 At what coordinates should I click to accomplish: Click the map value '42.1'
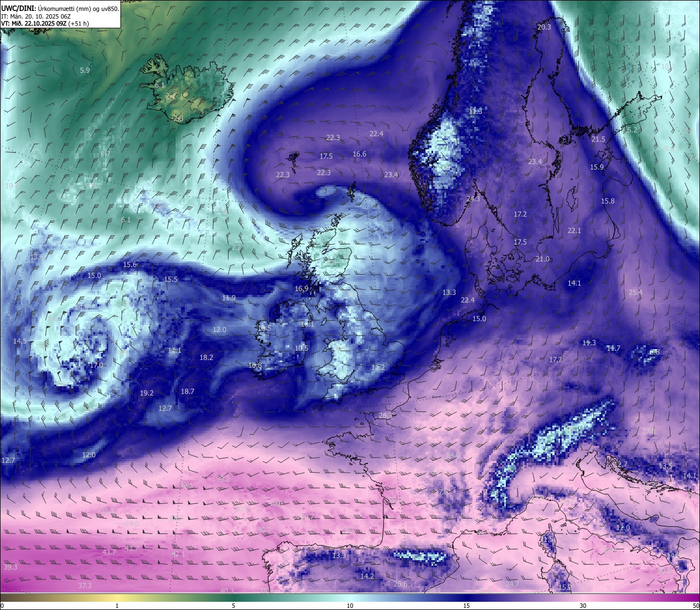[178, 554]
